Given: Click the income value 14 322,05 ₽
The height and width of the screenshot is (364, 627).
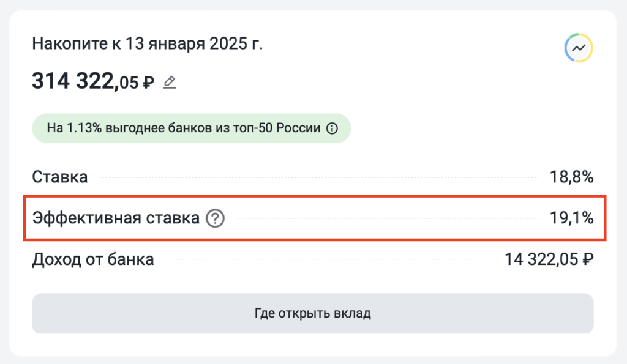Looking at the screenshot, I should pyautogui.click(x=549, y=259).
